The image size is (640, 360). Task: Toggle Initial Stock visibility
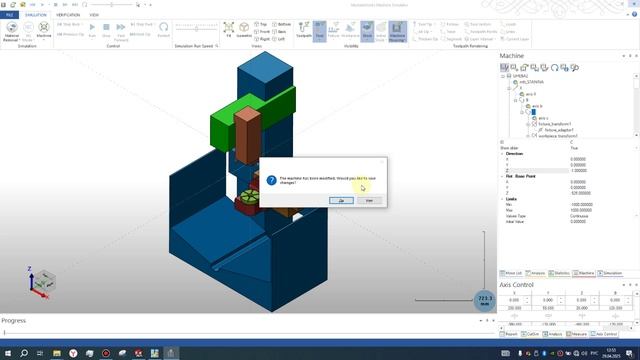point(380,31)
